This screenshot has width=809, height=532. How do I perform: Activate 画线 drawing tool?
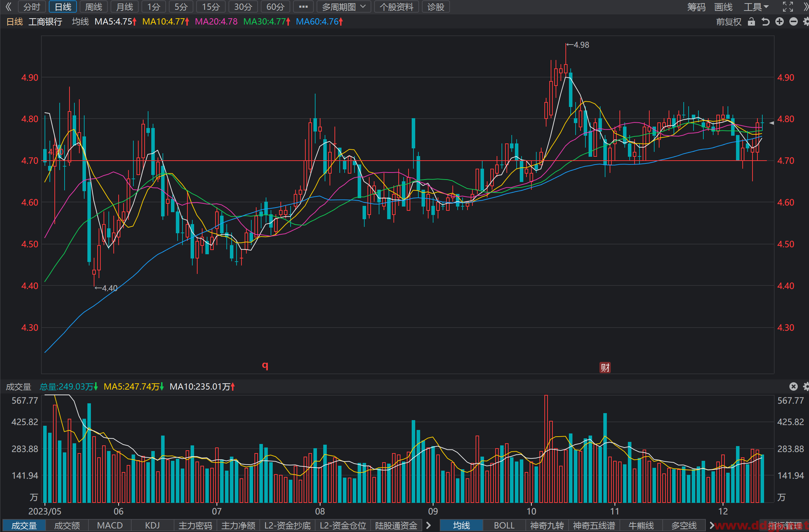pyautogui.click(x=723, y=7)
